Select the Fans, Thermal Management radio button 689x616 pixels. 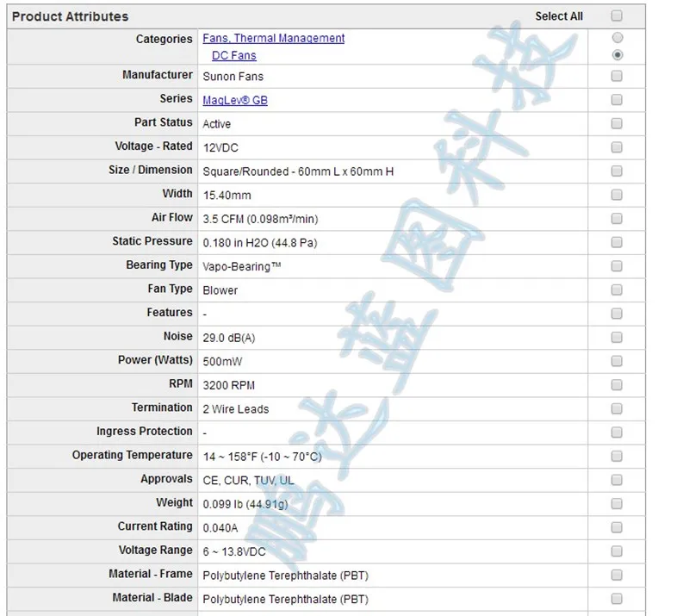click(x=617, y=38)
